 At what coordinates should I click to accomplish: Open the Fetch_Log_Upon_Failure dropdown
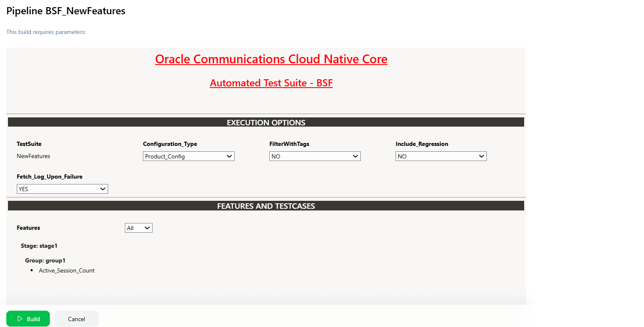[62, 189]
